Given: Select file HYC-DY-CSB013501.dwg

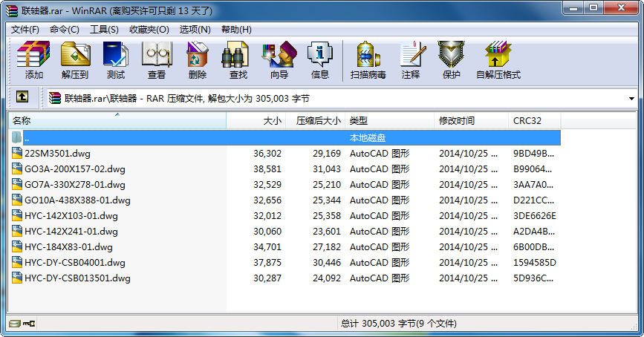Looking at the screenshot, I should point(77,278).
